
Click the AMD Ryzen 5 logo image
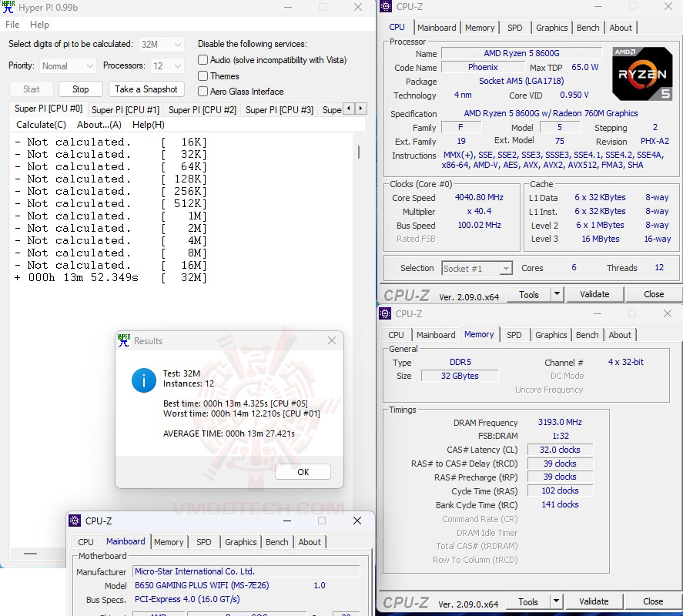tap(642, 74)
